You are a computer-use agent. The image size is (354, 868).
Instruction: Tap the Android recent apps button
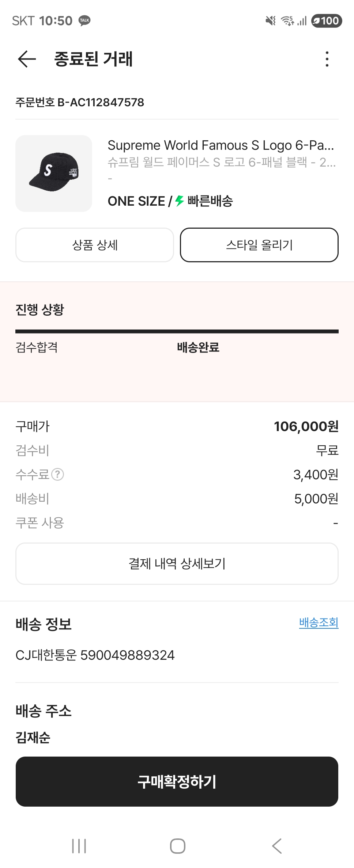click(79, 846)
